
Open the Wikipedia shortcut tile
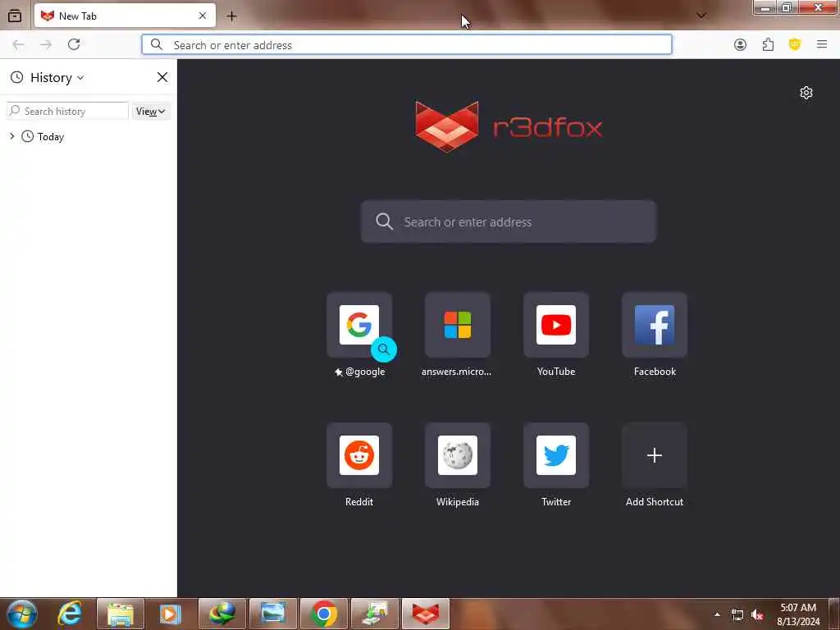coord(458,455)
